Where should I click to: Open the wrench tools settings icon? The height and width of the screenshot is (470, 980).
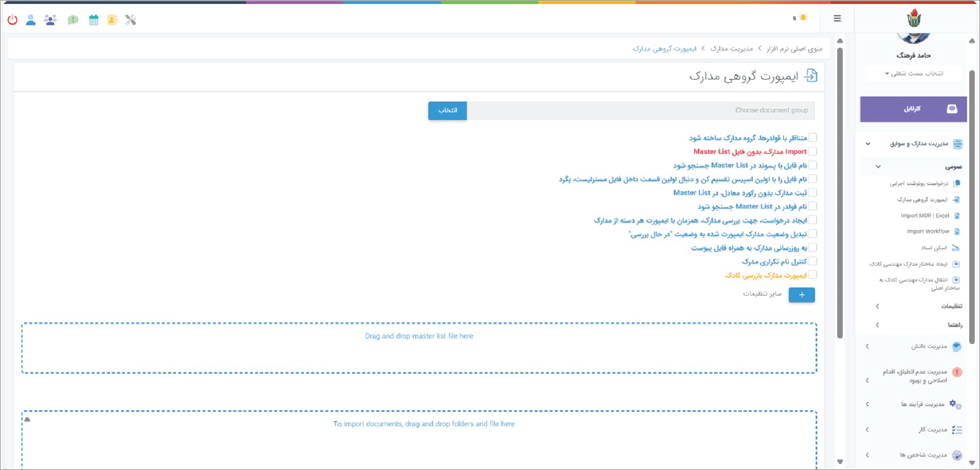pos(131,20)
